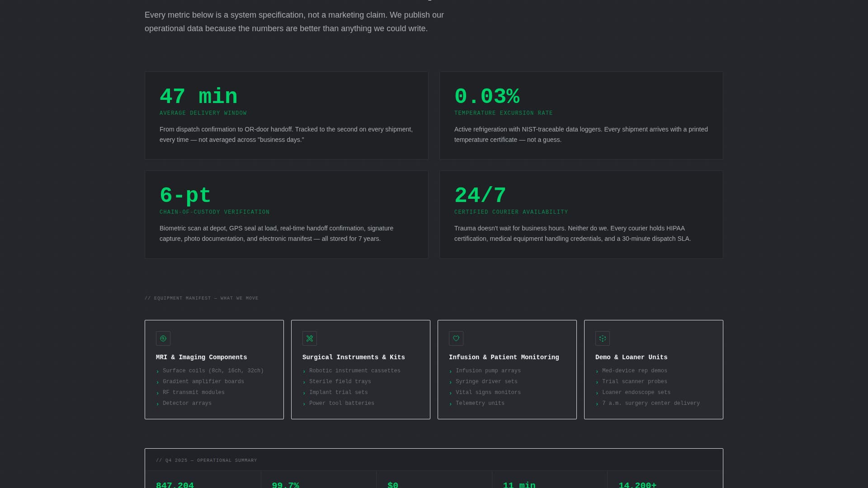This screenshot has width=868, height=488.
Task: Click the Detector arrays item
Action: click(187, 404)
